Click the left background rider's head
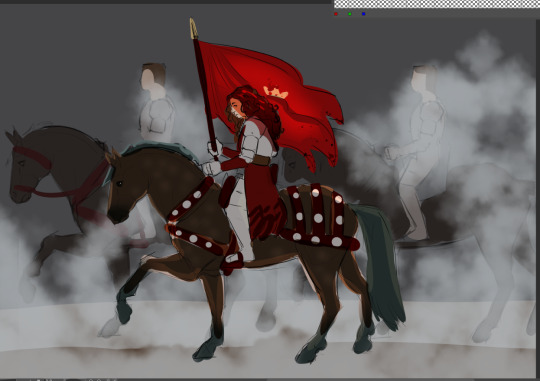Image resolution: width=540 pixels, height=381 pixels. click(153, 76)
